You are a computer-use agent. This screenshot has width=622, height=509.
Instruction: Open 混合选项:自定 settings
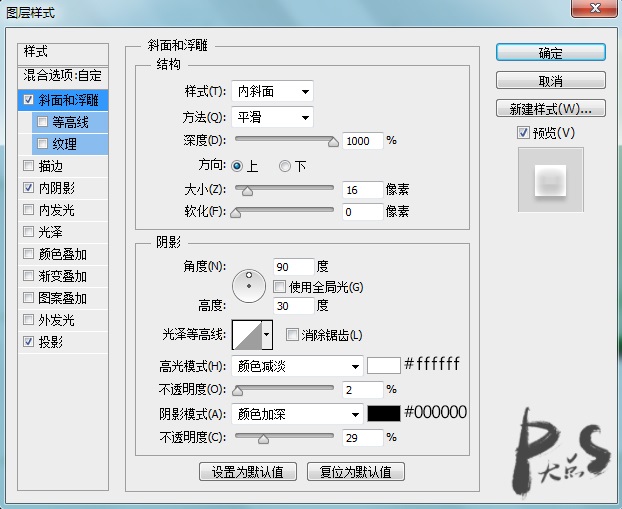63,75
